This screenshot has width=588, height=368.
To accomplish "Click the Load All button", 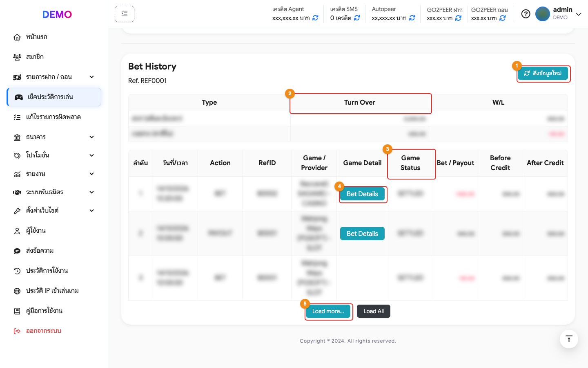I will 374,311.
